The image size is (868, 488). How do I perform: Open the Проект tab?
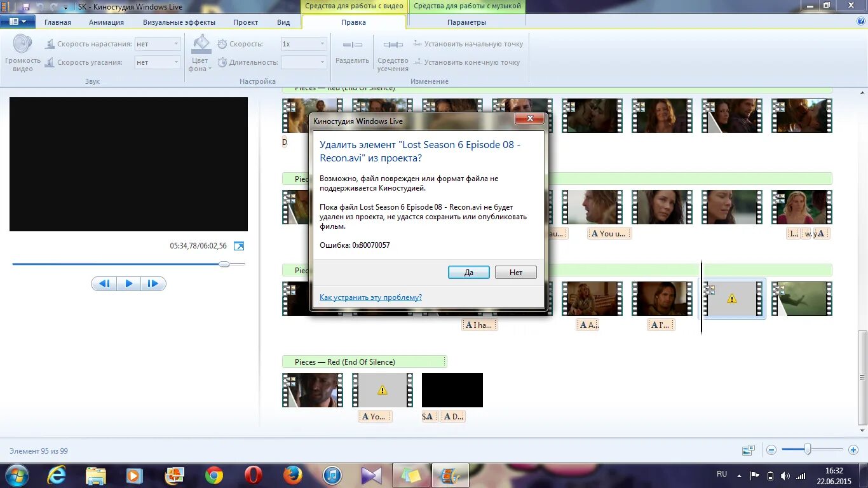pyautogui.click(x=245, y=22)
